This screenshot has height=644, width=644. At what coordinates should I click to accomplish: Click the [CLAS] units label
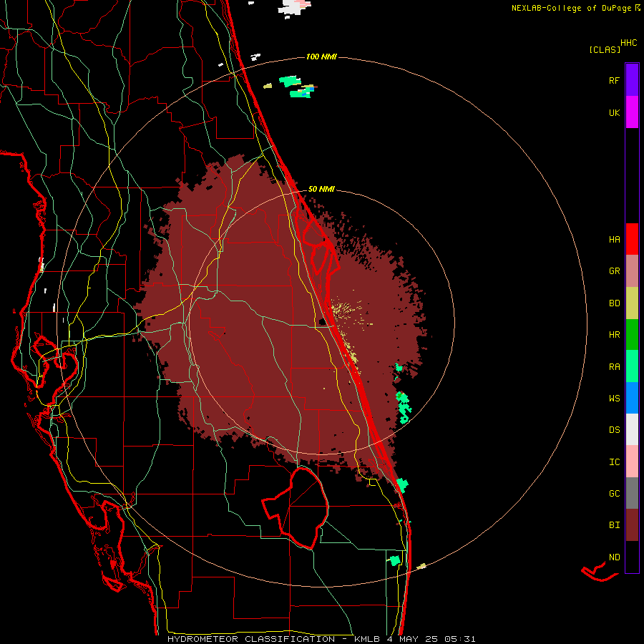tap(605, 49)
